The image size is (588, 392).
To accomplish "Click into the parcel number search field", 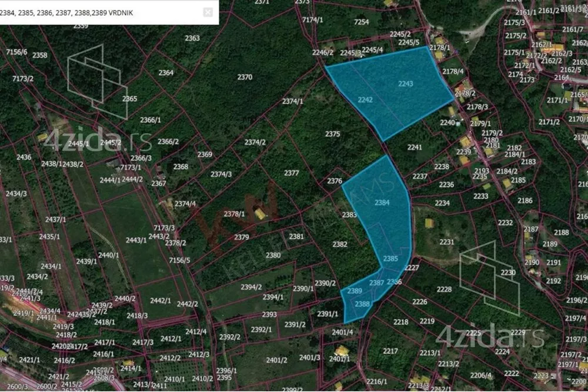I will pyautogui.click(x=100, y=12).
